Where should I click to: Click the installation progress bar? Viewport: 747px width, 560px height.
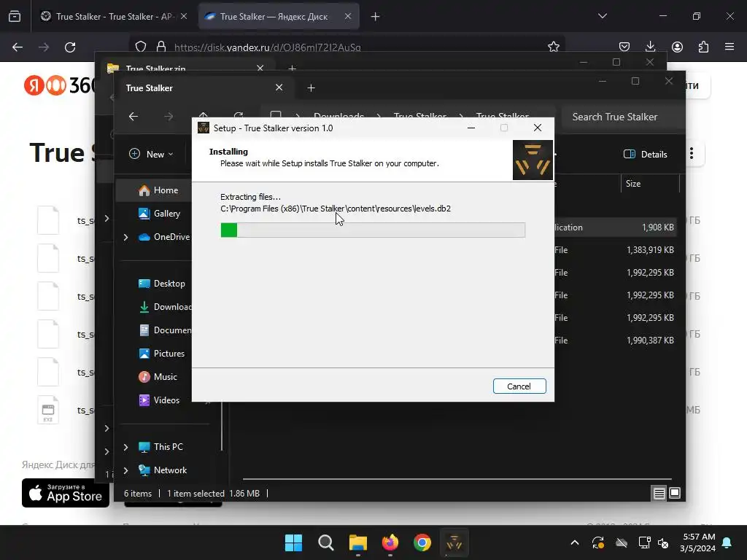click(373, 230)
